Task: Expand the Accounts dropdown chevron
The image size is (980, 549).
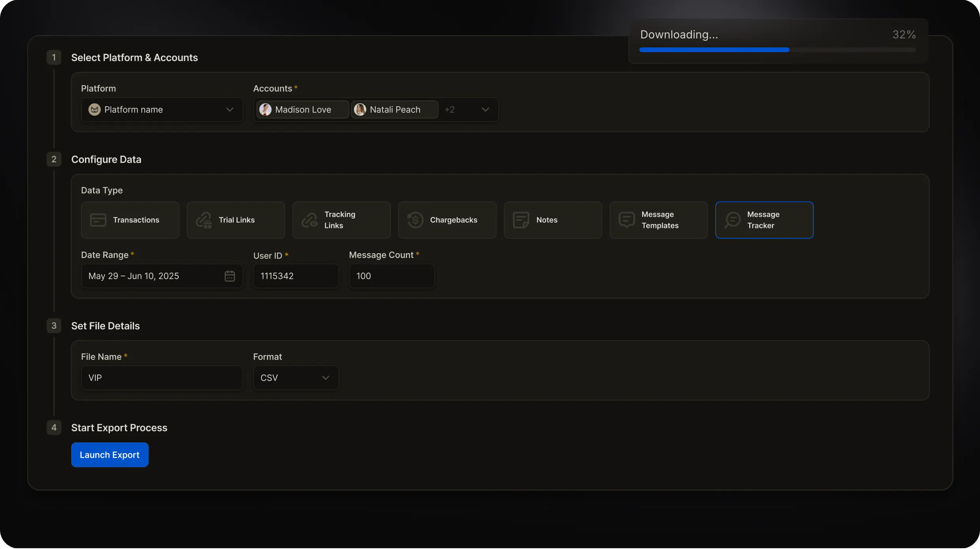Action: point(485,109)
